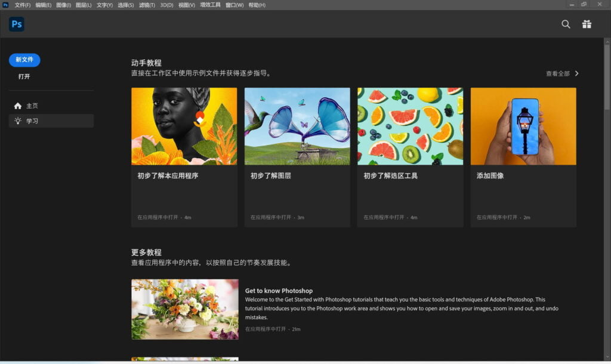Screen dimensions: 611x364
Task: Click the Photoshop Ps logo icon
Action: click(17, 24)
